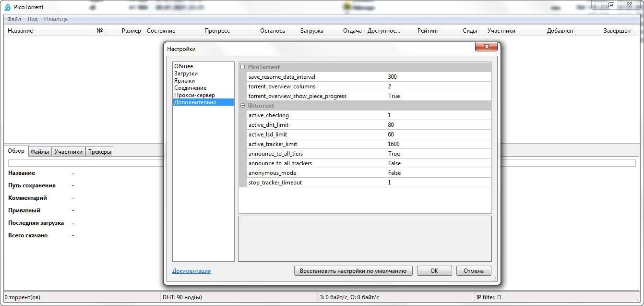This screenshot has height=306, width=644.
Task: Sort by Завершён column header
Action: coord(604,31)
